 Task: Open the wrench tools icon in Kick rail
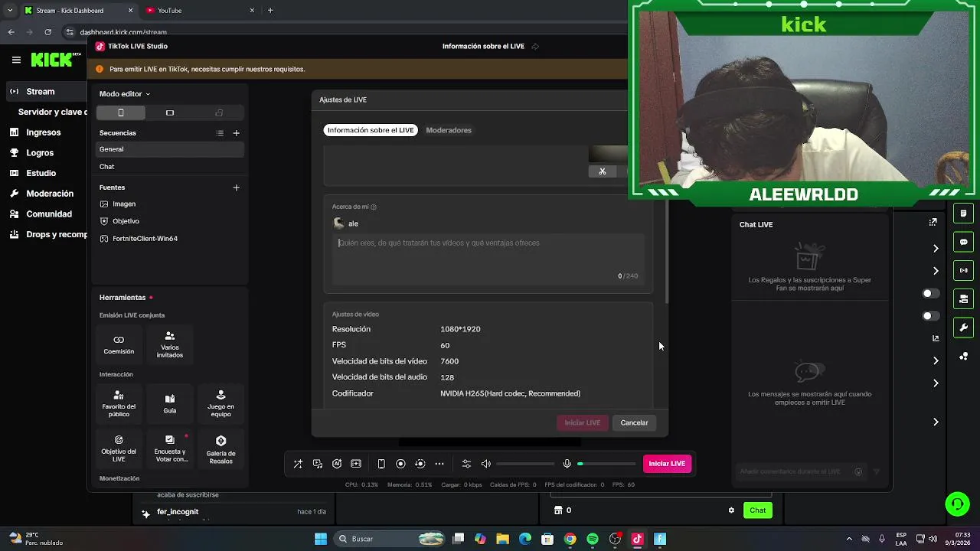click(x=963, y=328)
